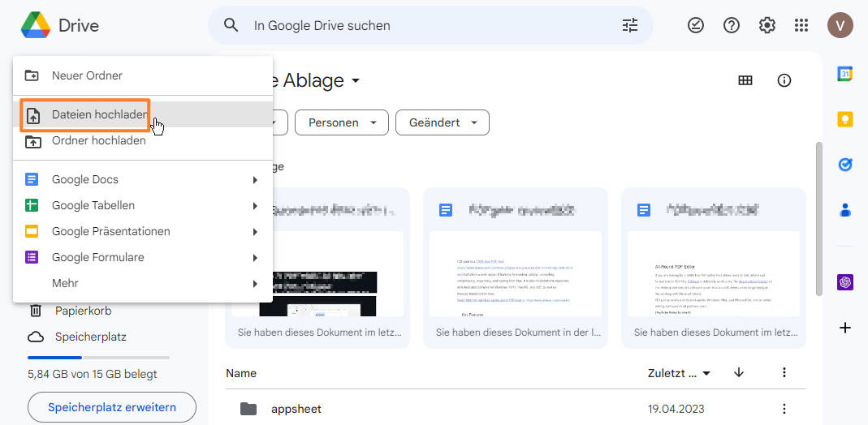Click the Speicherplatz cloud icon
This screenshot has height=425, width=868.
point(36,337)
